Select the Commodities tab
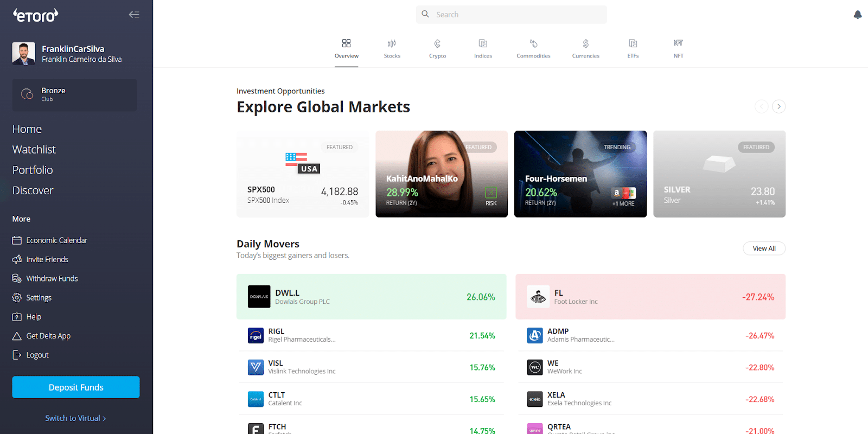Screen dimensions: 868x434 tap(533, 48)
